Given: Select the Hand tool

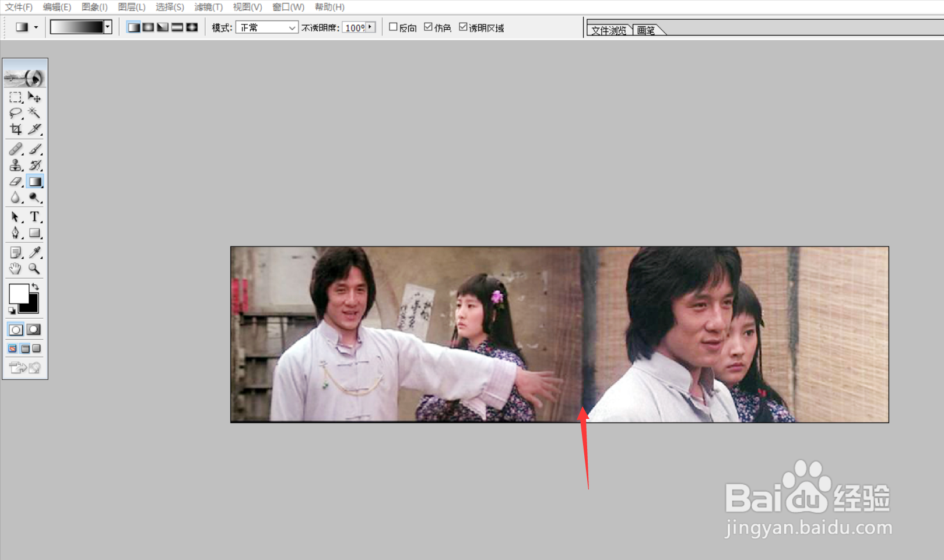Looking at the screenshot, I should point(16,269).
